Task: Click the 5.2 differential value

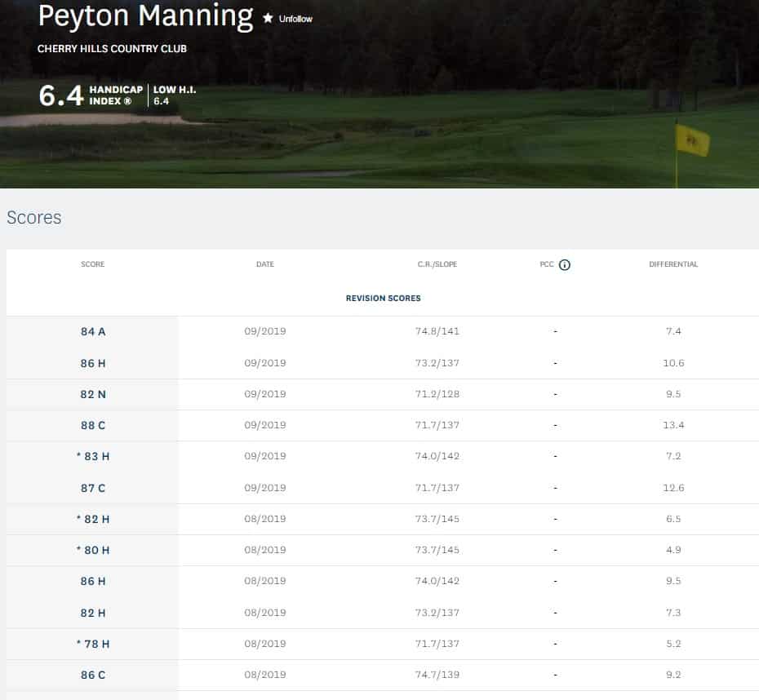Action: [x=673, y=644]
